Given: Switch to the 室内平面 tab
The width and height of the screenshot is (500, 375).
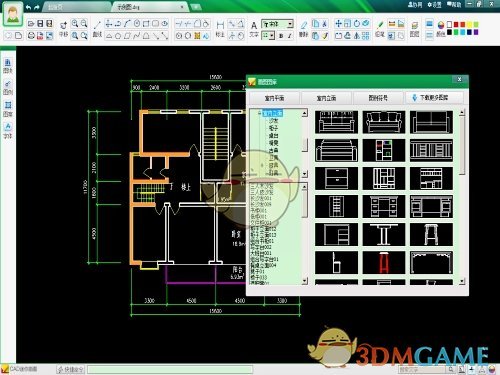Looking at the screenshot, I should click(x=274, y=98).
